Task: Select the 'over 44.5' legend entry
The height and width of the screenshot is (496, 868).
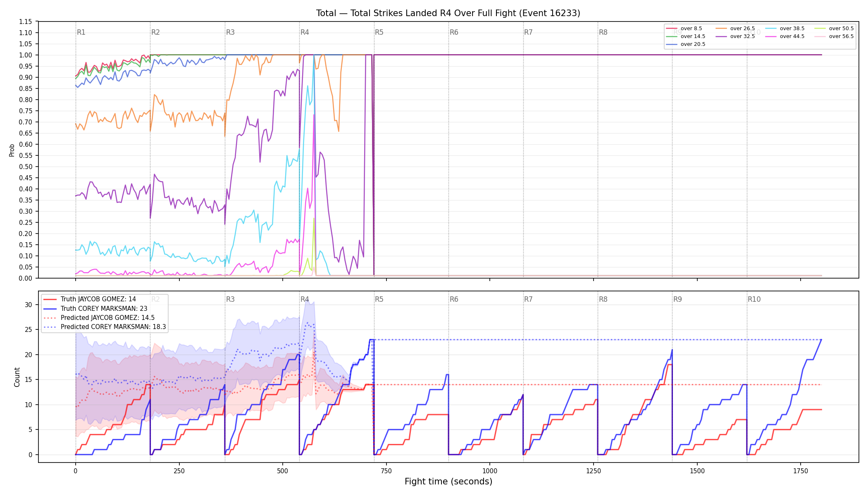Action: pos(785,36)
